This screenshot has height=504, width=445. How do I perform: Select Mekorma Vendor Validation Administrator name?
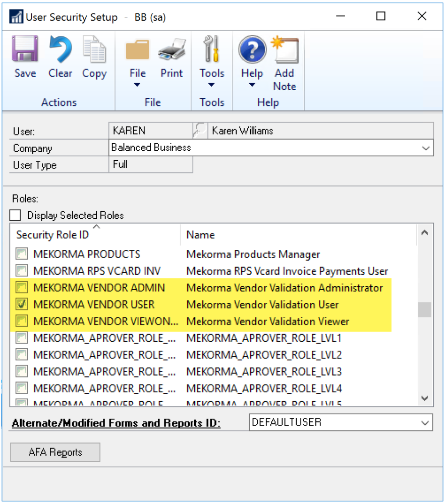(285, 288)
